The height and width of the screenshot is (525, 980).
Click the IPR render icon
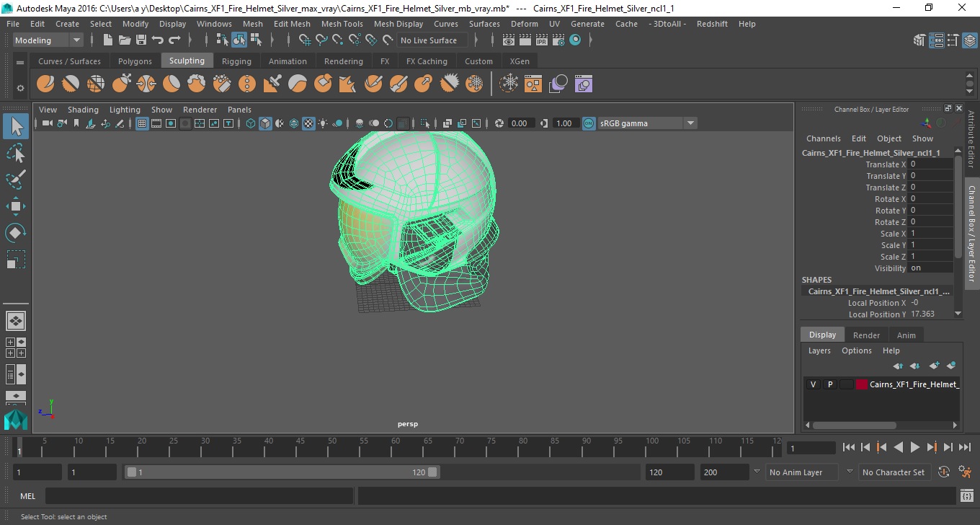click(x=542, y=40)
